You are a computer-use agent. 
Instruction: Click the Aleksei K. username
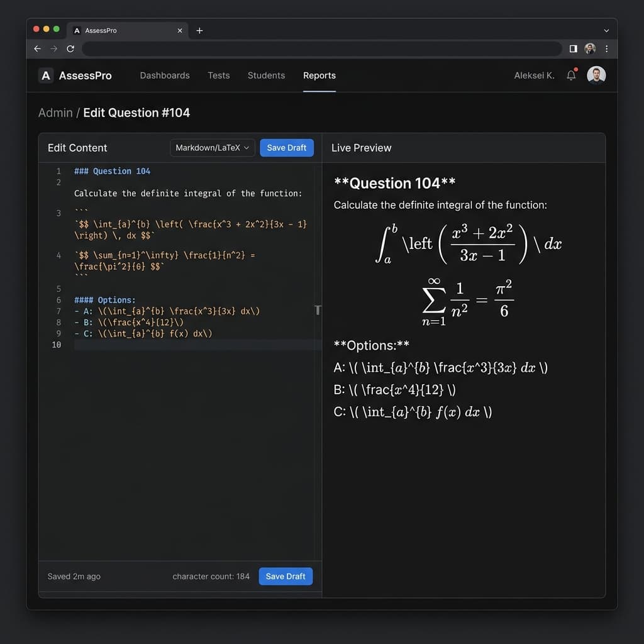click(535, 75)
